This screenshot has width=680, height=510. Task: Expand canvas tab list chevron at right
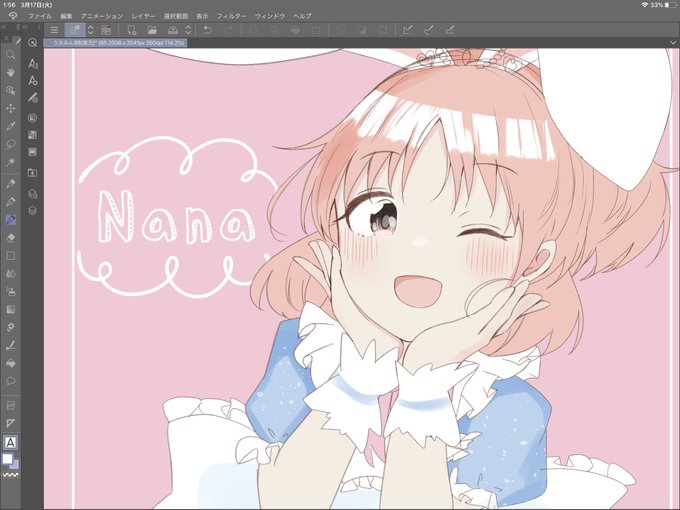pos(673,42)
